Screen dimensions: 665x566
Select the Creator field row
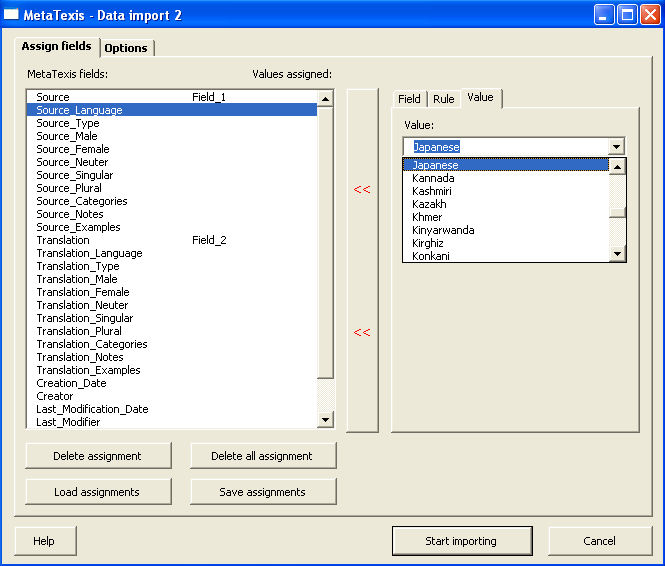click(172, 396)
